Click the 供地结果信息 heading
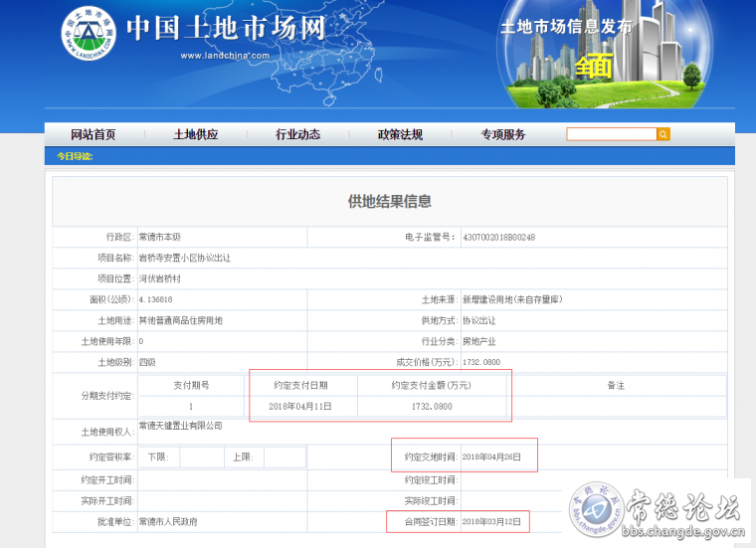 tap(390, 202)
